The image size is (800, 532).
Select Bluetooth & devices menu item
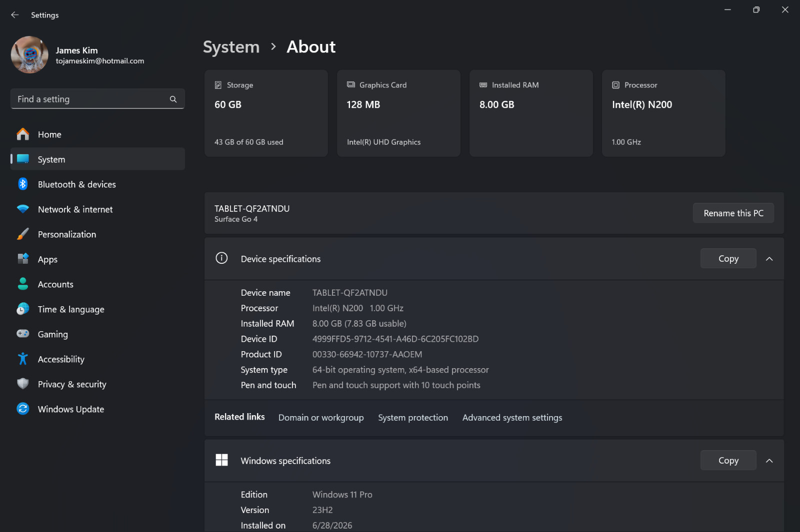97,184
